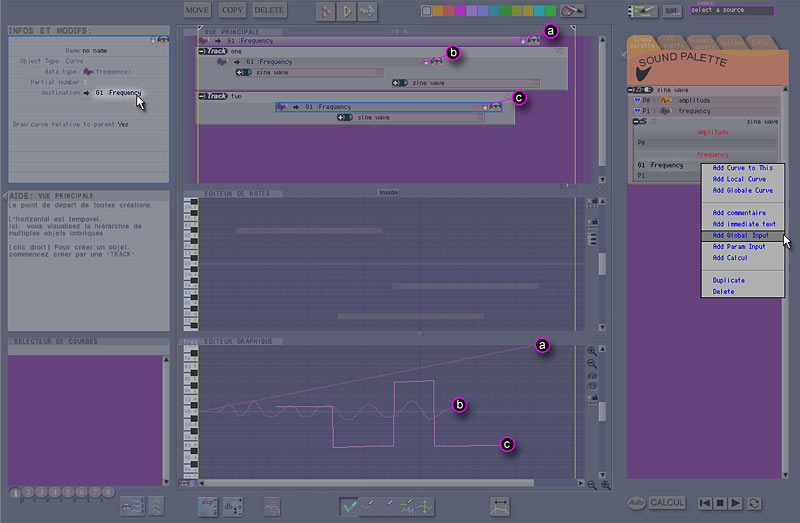Collapse Track two
Viewport: 800px width, 523px height.
click(x=202, y=96)
